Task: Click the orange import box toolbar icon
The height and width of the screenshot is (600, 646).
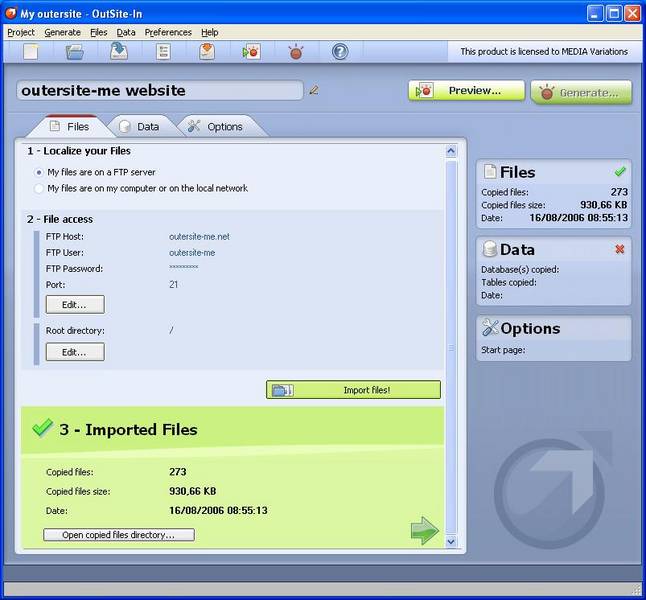Action: (x=207, y=52)
